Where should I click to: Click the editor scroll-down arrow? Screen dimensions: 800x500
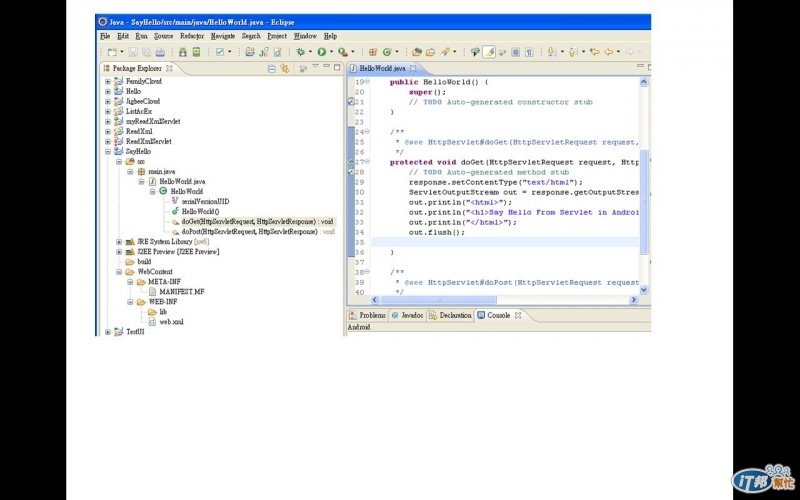point(644,290)
